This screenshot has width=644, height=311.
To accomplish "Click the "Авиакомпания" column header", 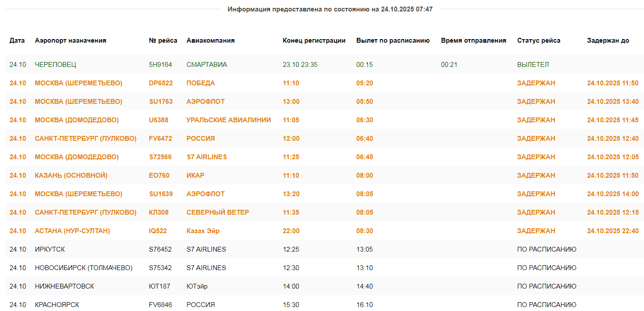I will tap(210, 40).
